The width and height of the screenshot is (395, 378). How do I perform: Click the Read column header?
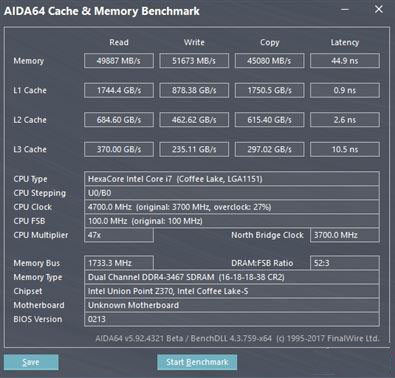(x=119, y=42)
